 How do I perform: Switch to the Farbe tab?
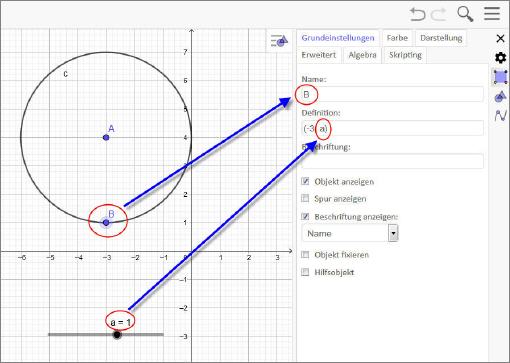point(397,38)
